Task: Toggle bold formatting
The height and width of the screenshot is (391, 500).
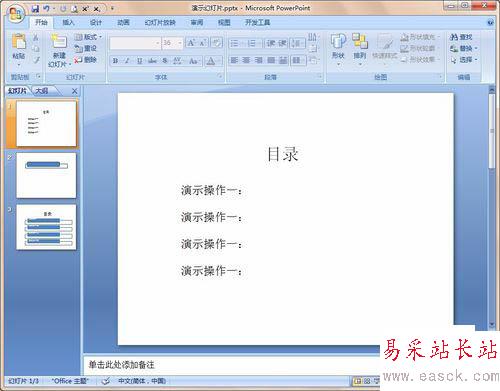Action: tap(115, 61)
